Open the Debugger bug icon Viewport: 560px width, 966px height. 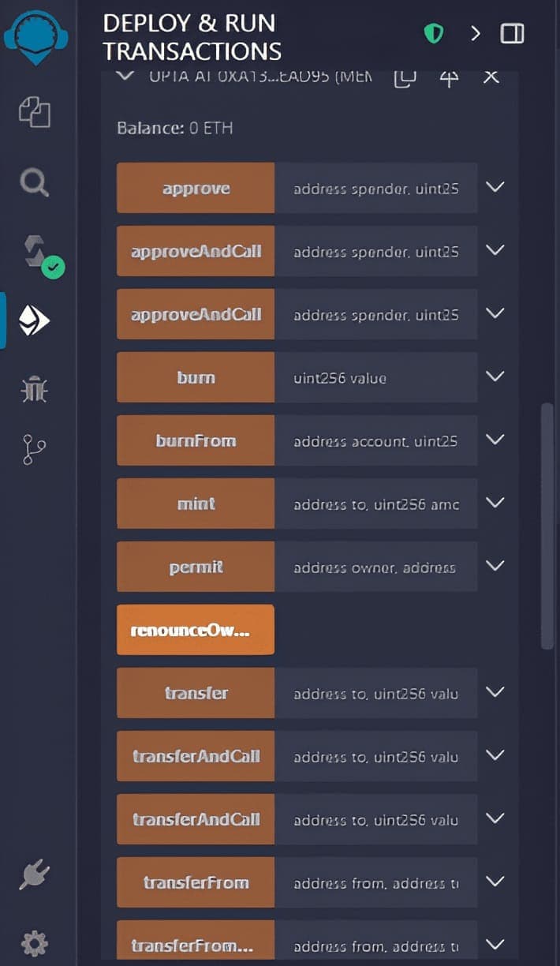[x=35, y=388]
